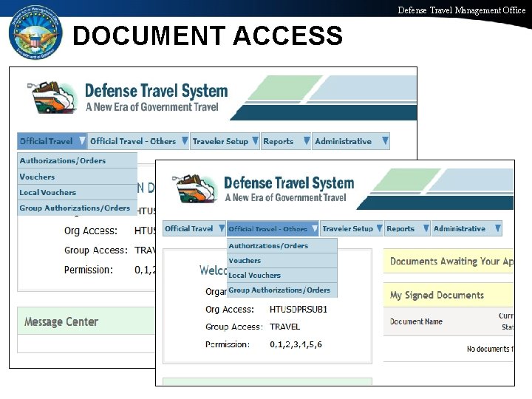
Task: Click DOCUMENT ACCESS slide title
Action: click(208, 35)
